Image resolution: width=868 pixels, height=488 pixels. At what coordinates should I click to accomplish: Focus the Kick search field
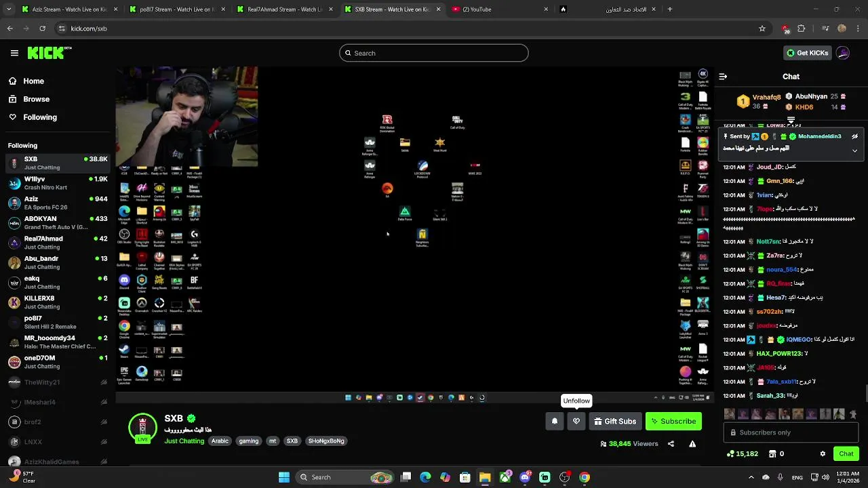pos(434,53)
